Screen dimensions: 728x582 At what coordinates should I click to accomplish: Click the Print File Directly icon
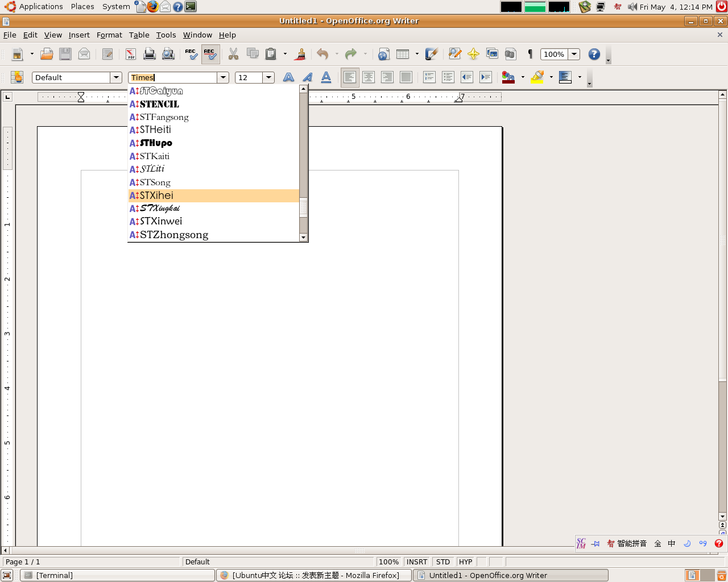point(150,54)
